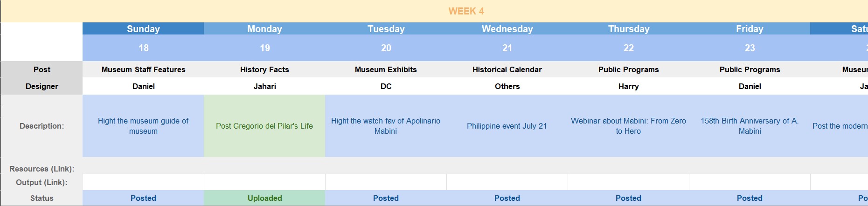868x206 pixels.
Task: Select the Output (Link) cell under Tuesday
Action: click(x=386, y=182)
